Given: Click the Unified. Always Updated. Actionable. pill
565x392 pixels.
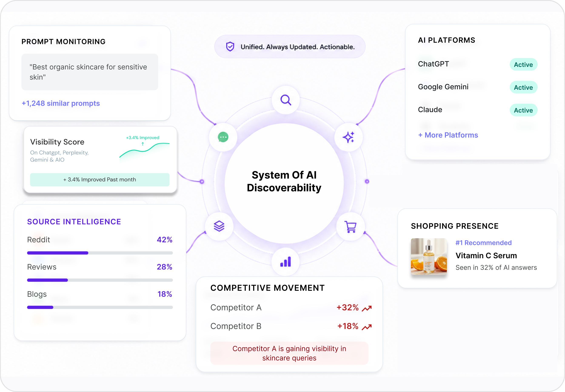Looking at the screenshot, I should pyautogui.click(x=290, y=46).
